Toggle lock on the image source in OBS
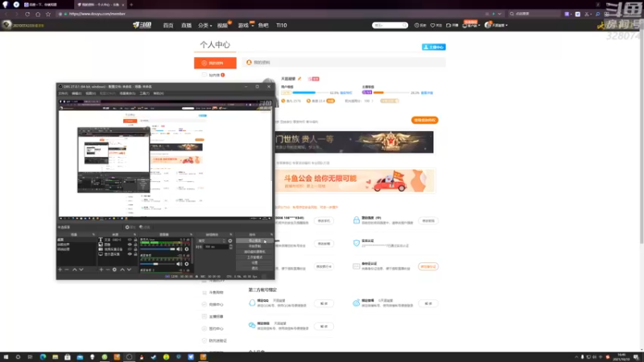 click(135, 245)
